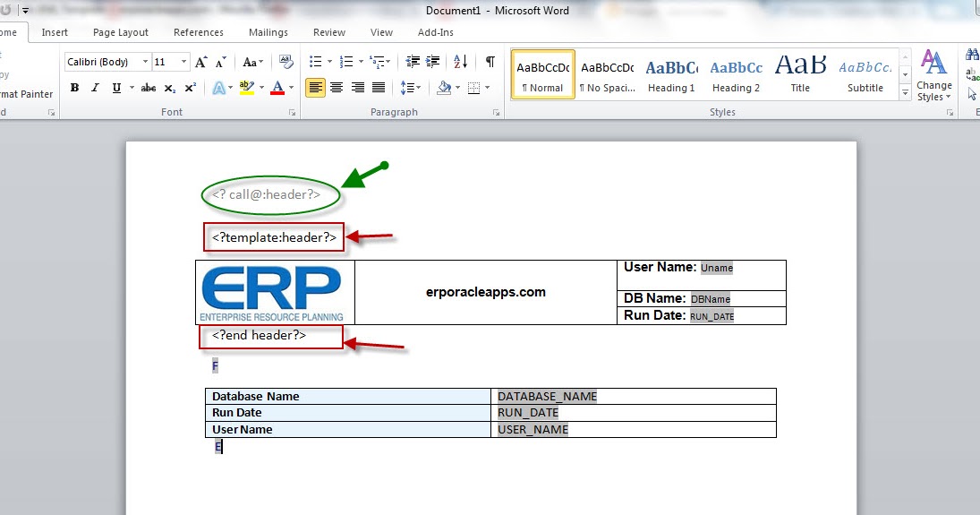
Task: Insert a numbered list
Action: (346, 62)
